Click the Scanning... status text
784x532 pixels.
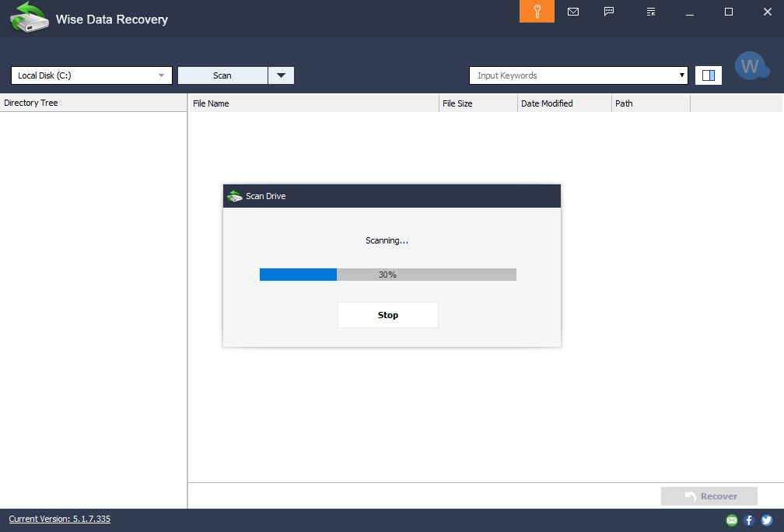coord(387,240)
